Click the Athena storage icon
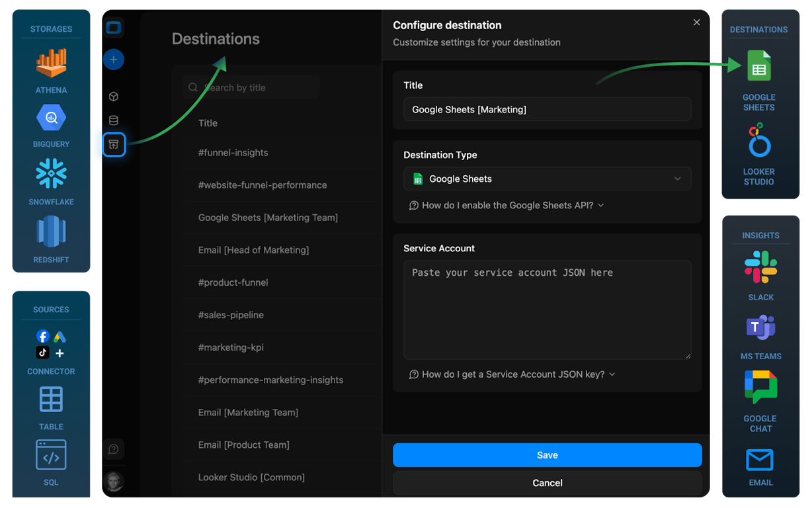This screenshot has height=508, width=812. 51,63
